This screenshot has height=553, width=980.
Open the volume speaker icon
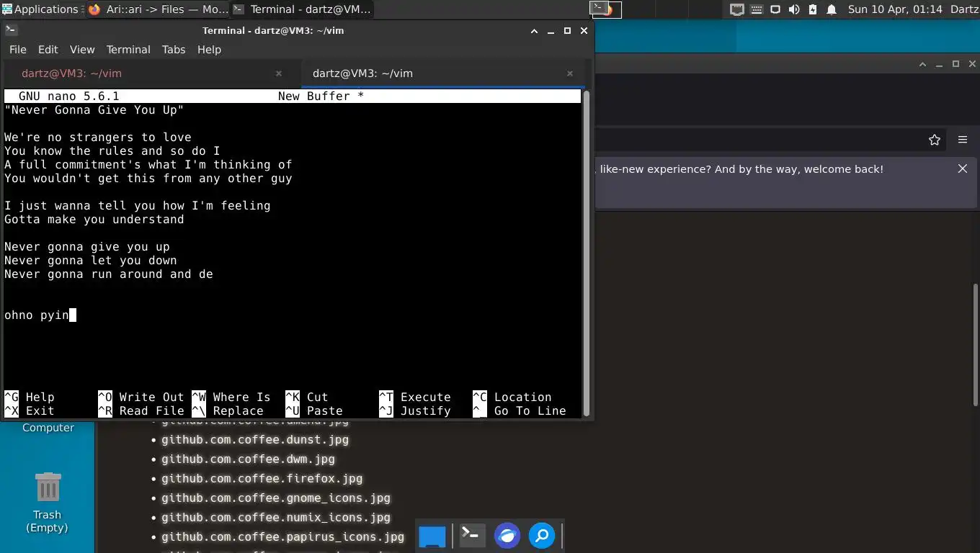pos(794,9)
